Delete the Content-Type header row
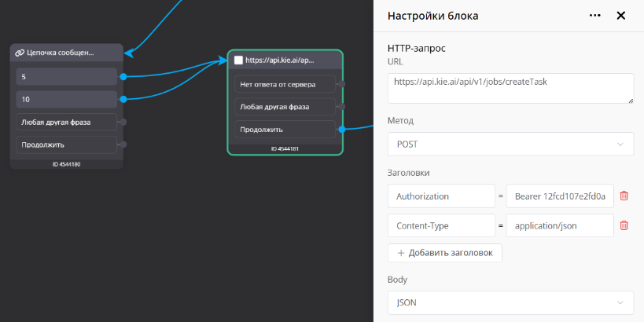This screenshot has width=644, height=322. [624, 225]
